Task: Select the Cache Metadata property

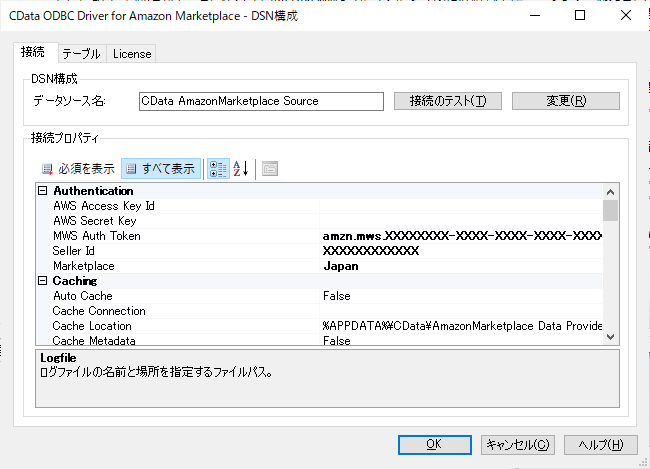Action: tap(94, 340)
